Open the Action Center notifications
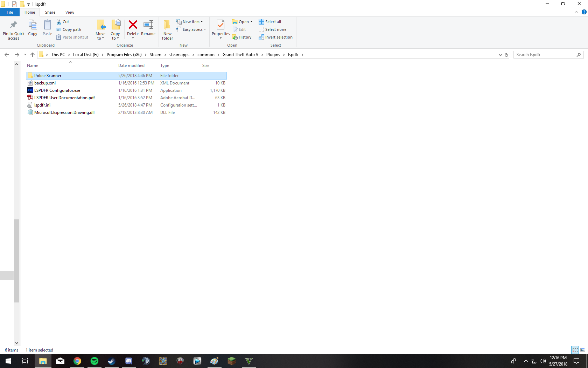This screenshot has height=368, width=588. pyautogui.click(x=576, y=361)
